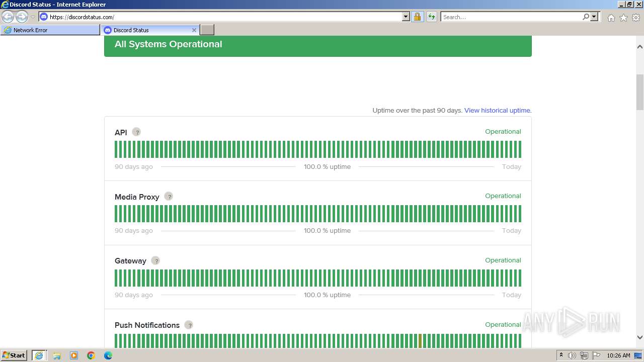Open Internet Explorer from the taskbar

point(39,355)
